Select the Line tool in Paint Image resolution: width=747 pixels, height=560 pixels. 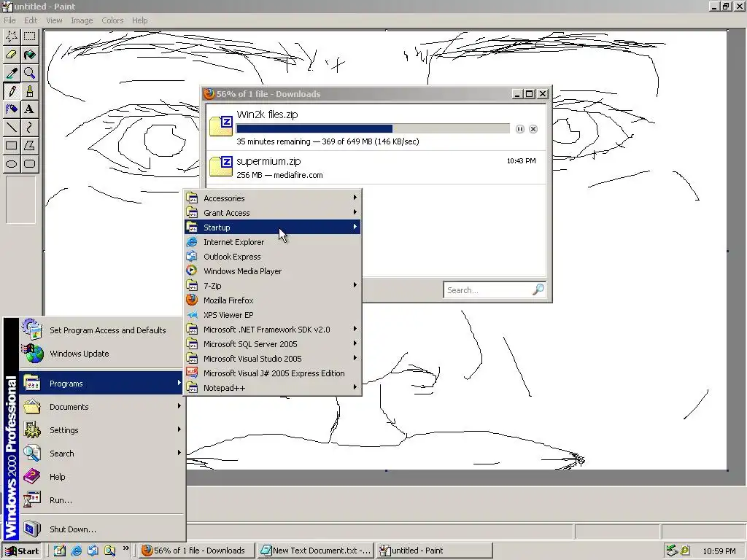[12, 127]
